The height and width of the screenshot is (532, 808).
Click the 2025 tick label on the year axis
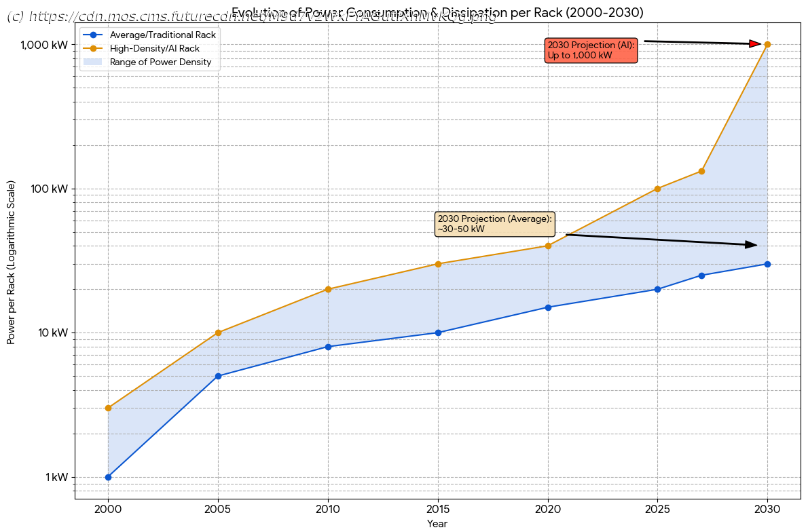(657, 508)
